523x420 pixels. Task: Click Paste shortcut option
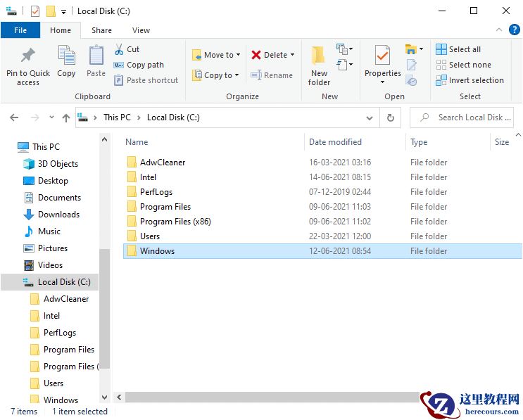pyautogui.click(x=146, y=80)
